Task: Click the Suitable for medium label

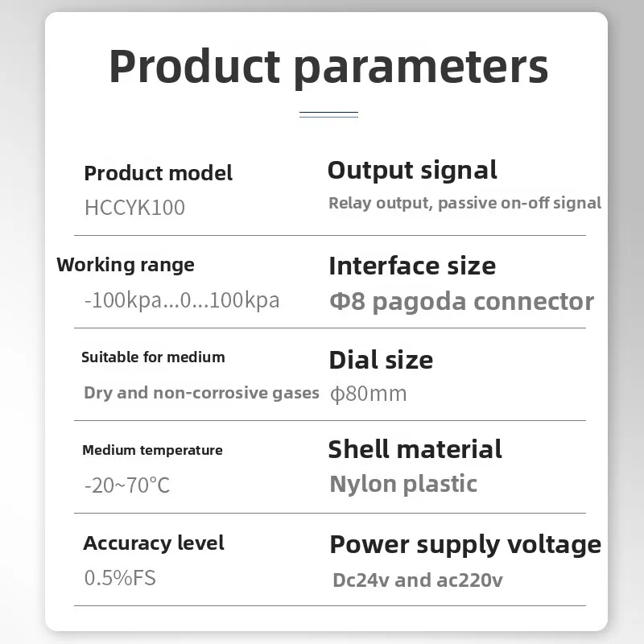Action: [153, 357]
